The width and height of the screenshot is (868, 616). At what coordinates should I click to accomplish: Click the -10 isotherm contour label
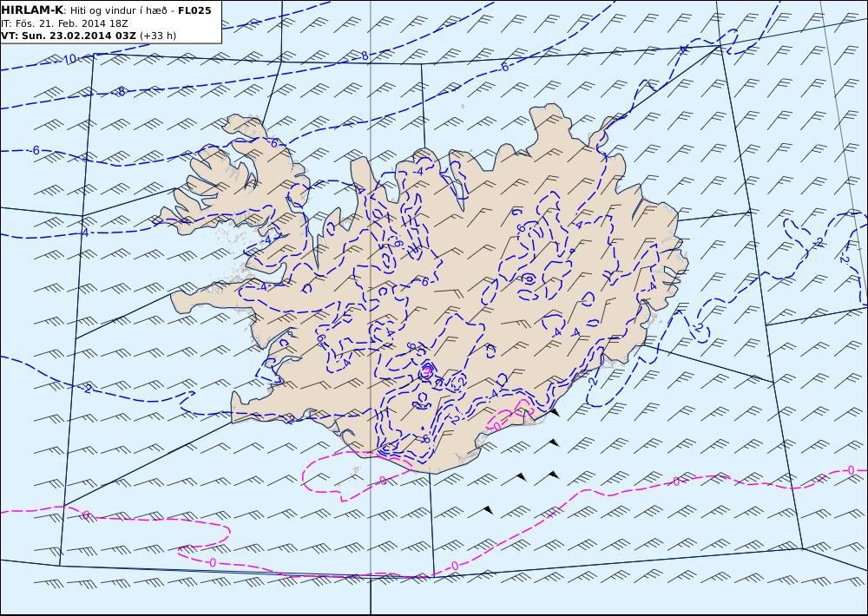click(x=67, y=59)
